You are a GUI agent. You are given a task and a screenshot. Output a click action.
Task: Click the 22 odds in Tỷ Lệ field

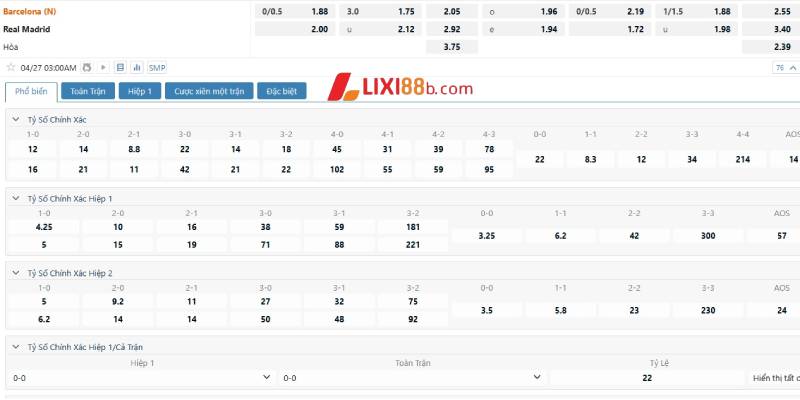[x=647, y=378]
